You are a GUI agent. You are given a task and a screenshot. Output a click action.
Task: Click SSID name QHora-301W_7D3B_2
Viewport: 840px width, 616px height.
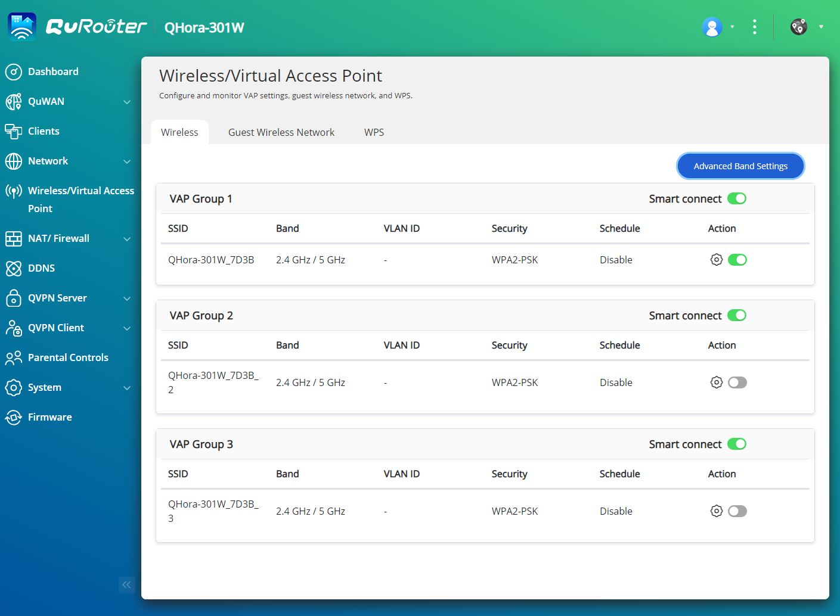coord(213,382)
